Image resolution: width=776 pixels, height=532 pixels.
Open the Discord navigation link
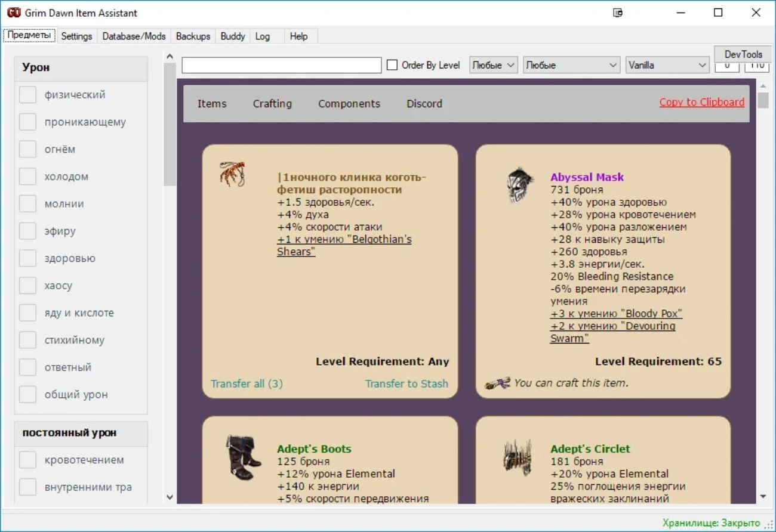(424, 104)
